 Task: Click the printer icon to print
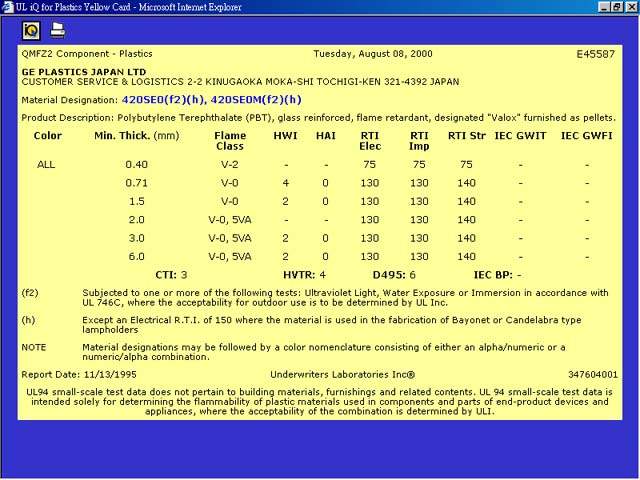(58, 30)
